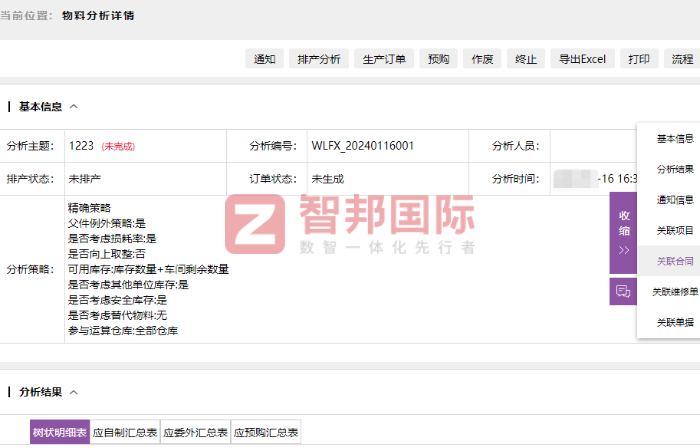The image size is (700, 448).
Task: Switch to 应自制汇总表 tab
Action: pos(125,433)
